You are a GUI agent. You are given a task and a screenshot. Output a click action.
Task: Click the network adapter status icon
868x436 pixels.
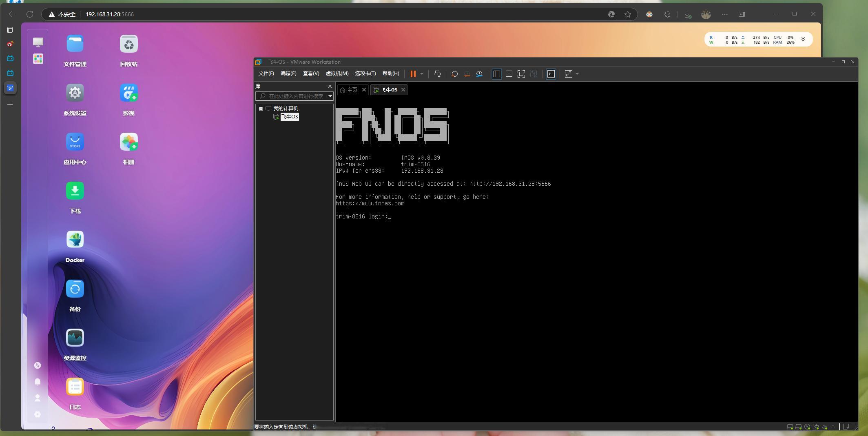click(x=816, y=427)
